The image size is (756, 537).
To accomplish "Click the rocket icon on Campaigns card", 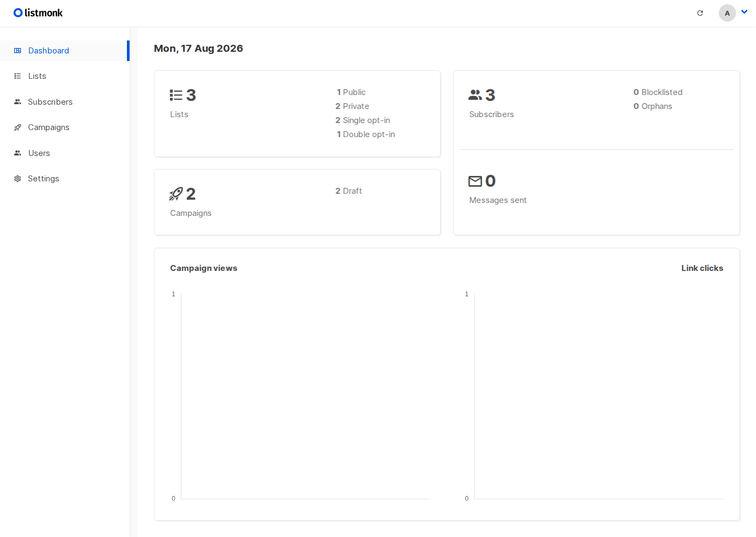I will point(176,194).
